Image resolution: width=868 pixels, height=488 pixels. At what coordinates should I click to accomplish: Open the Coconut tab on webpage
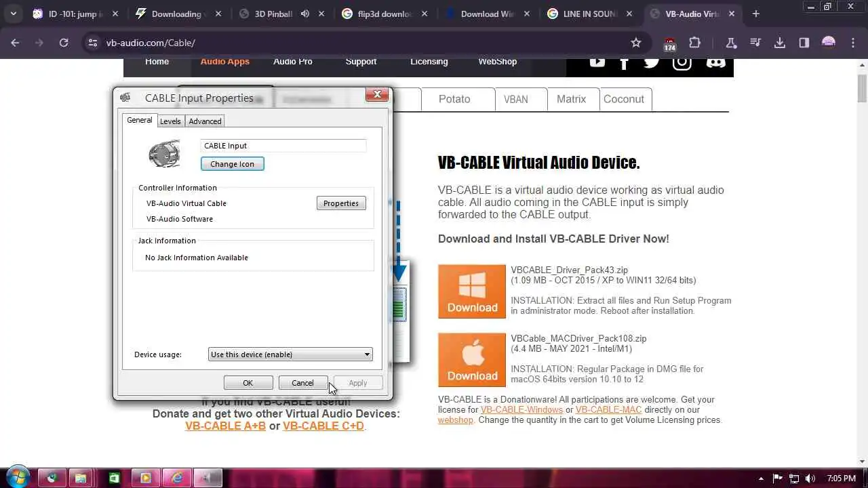624,99
